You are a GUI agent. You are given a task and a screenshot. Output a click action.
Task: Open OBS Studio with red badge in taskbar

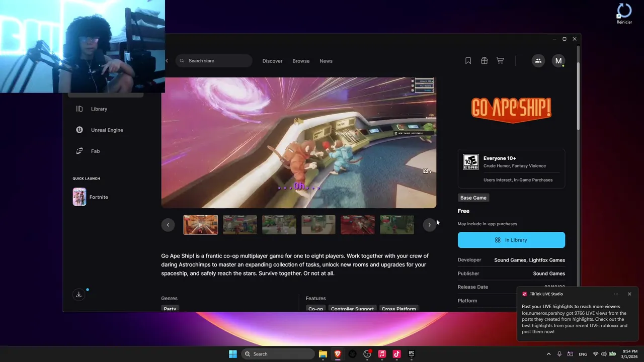pos(367,354)
